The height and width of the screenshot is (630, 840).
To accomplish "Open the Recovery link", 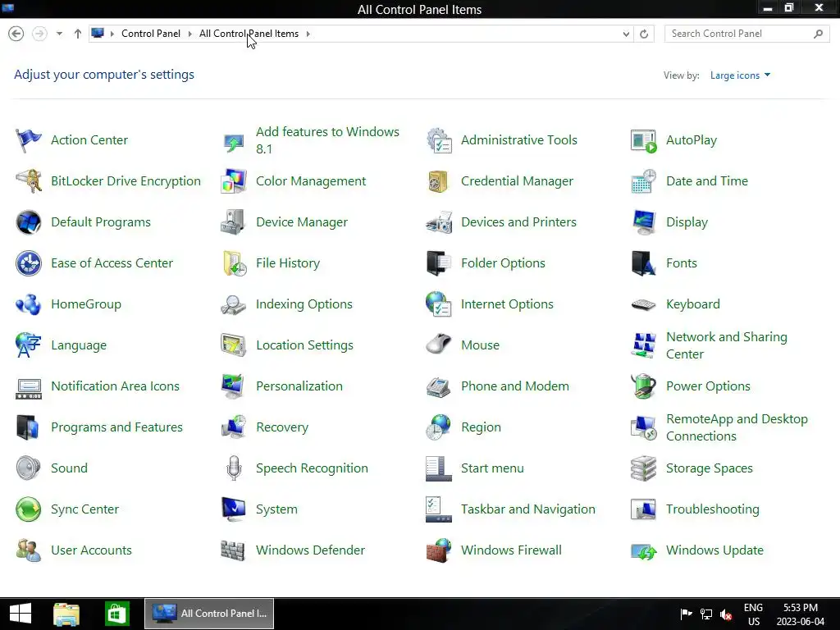I will pyautogui.click(x=282, y=427).
